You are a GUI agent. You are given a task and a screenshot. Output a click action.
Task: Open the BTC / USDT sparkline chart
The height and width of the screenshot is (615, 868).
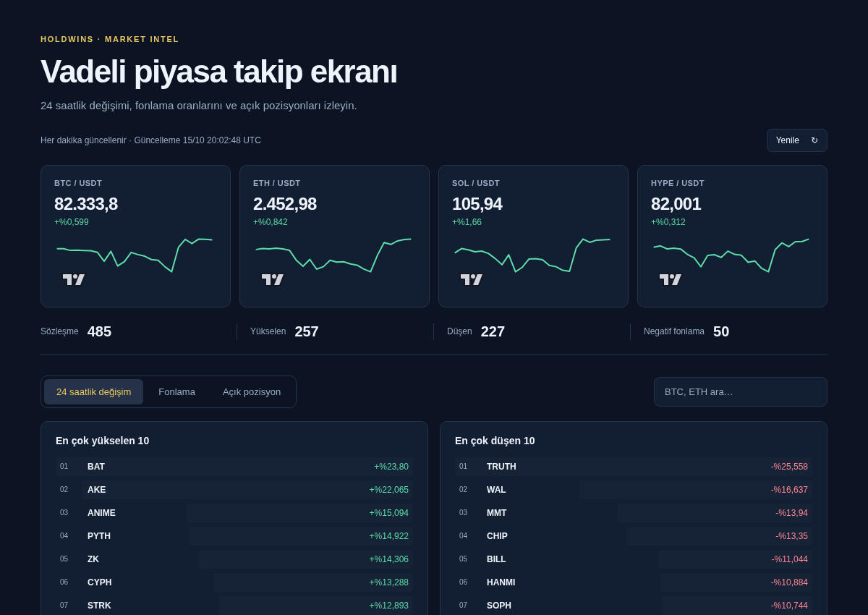[x=135, y=263]
